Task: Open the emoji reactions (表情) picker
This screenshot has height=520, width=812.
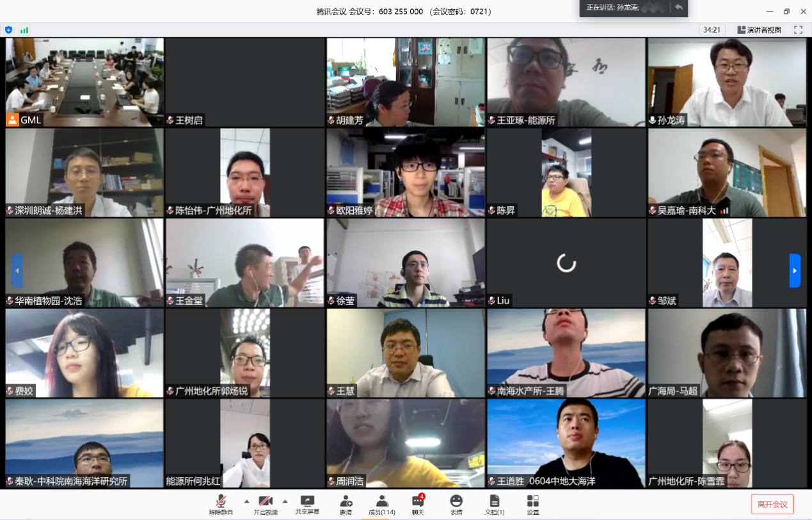Action: coord(456,504)
